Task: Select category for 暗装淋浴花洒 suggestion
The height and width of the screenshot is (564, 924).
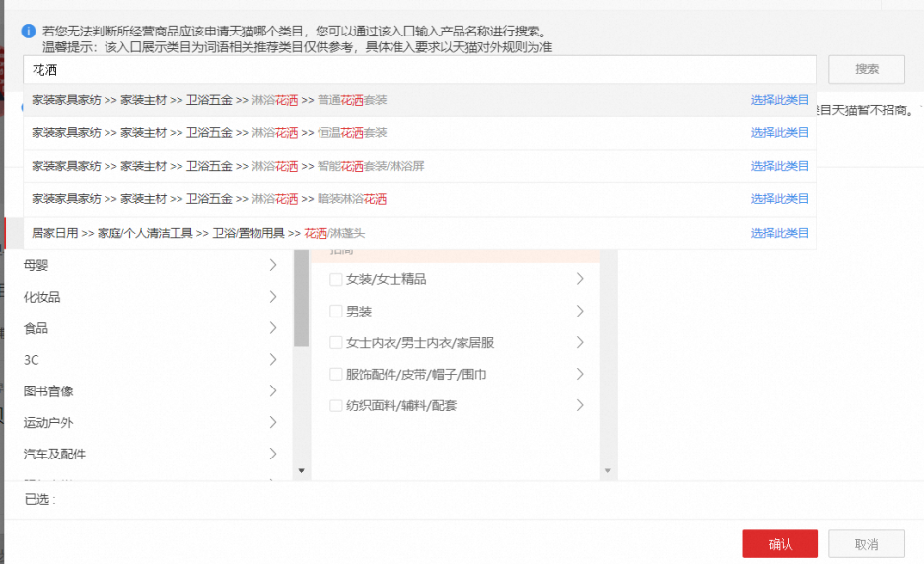Action: [x=779, y=199]
